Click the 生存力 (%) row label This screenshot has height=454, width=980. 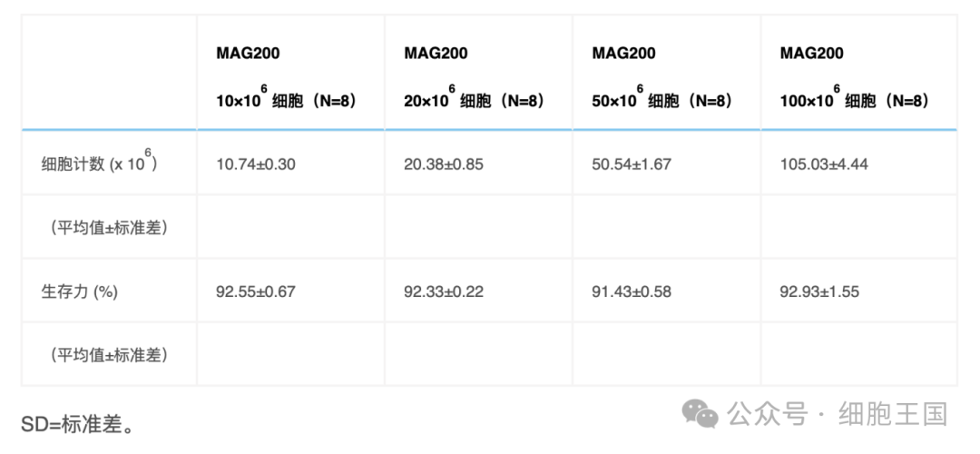(x=79, y=291)
